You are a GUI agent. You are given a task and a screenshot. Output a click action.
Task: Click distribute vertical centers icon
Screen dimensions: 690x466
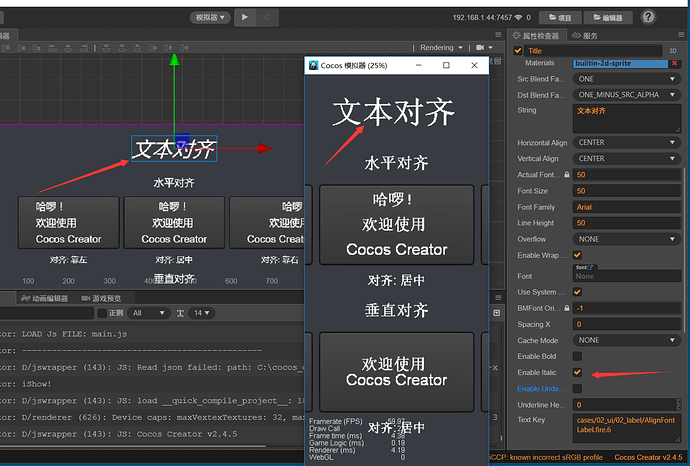coord(122,48)
